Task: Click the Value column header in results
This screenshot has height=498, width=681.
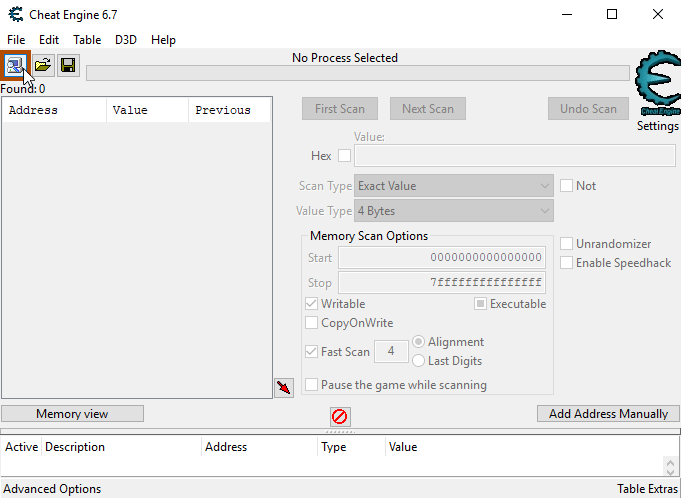Action: 148,110
